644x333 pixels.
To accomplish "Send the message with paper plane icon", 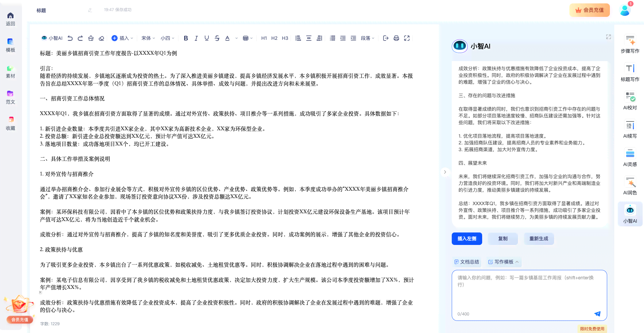I will tap(597, 314).
